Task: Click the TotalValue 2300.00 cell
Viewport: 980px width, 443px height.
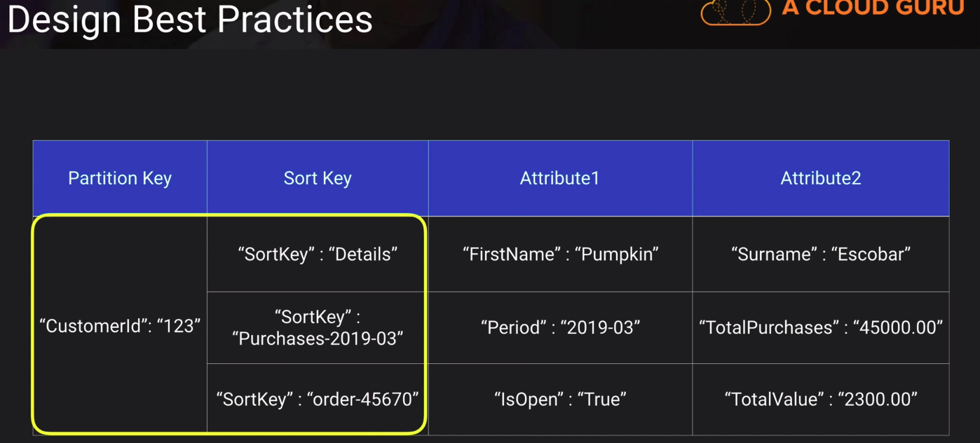Action: [820, 399]
